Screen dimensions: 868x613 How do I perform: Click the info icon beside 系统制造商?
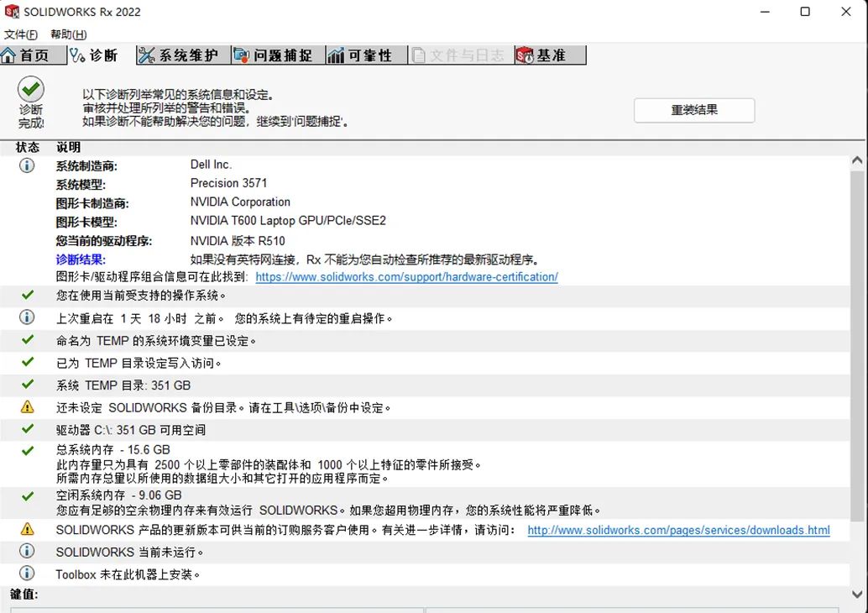[27, 165]
